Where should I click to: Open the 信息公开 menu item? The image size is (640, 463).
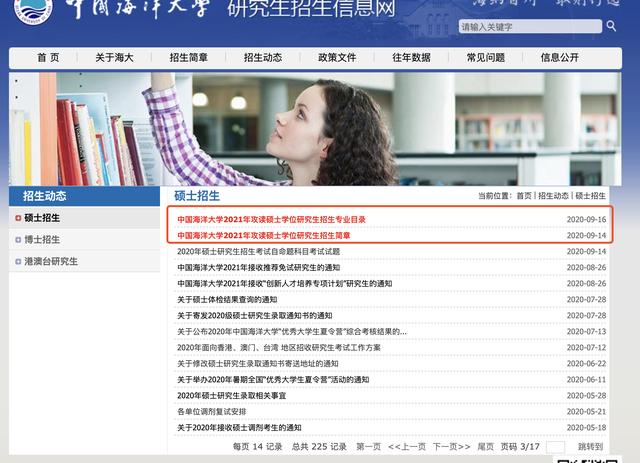coord(560,58)
